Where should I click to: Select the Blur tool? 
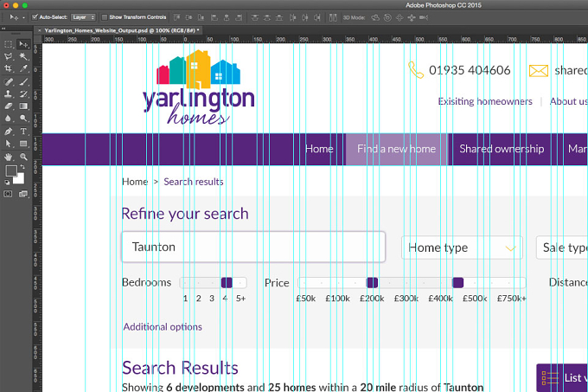[x=9, y=119]
